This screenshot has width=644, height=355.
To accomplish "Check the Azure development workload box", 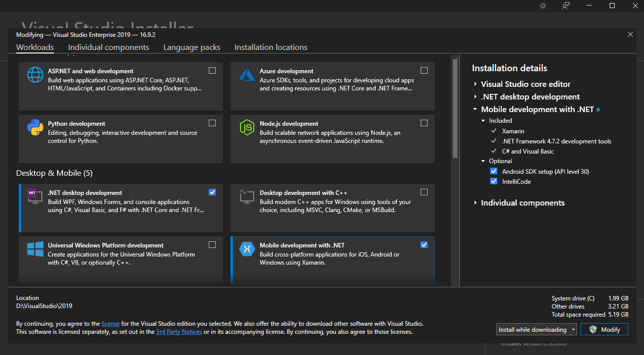I will [x=424, y=70].
